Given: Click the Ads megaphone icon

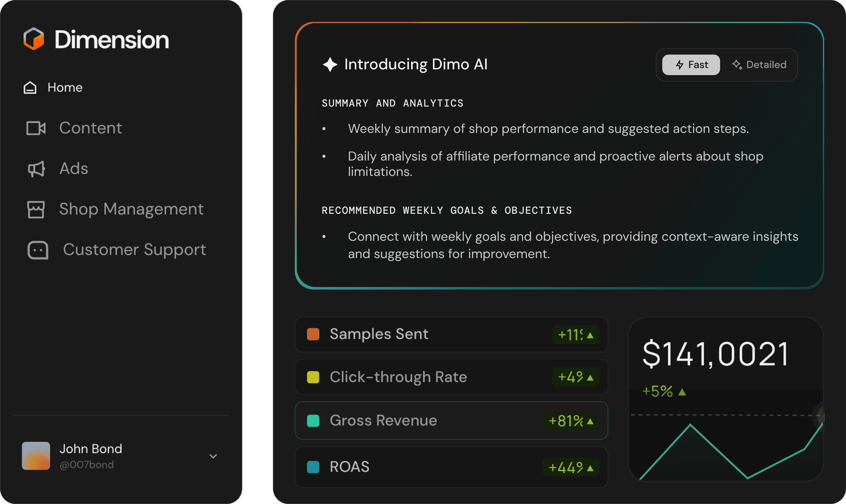Looking at the screenshot, I should 36,169.
